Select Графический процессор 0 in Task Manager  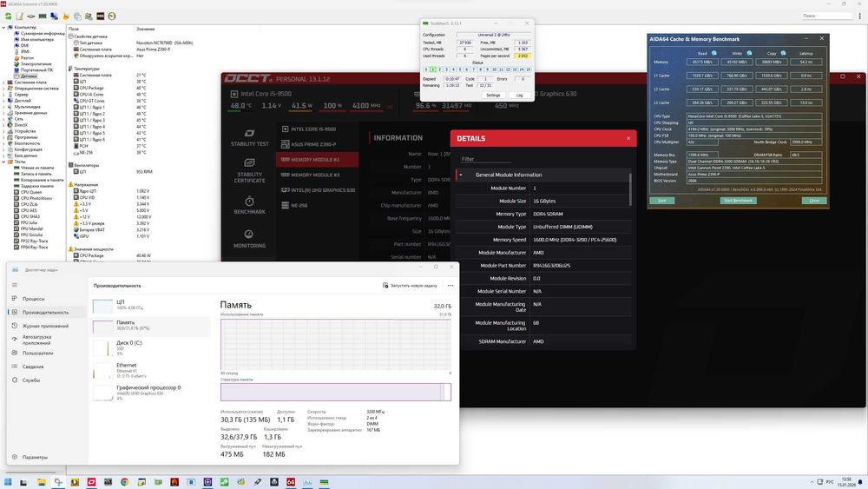pyautogui.click(x=150, y=393)
